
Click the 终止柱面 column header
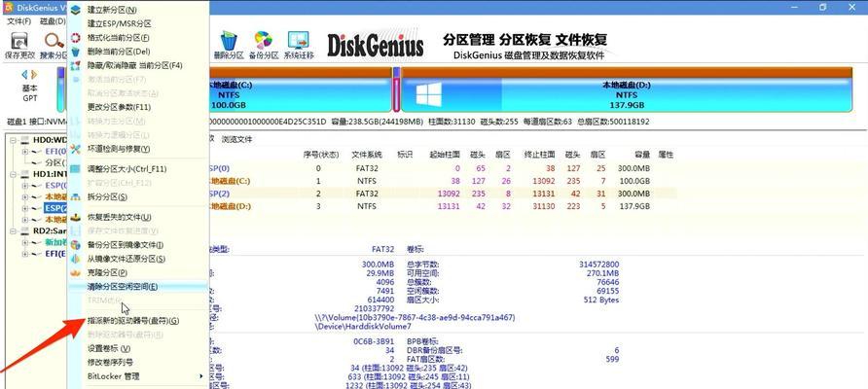(540, 155)
